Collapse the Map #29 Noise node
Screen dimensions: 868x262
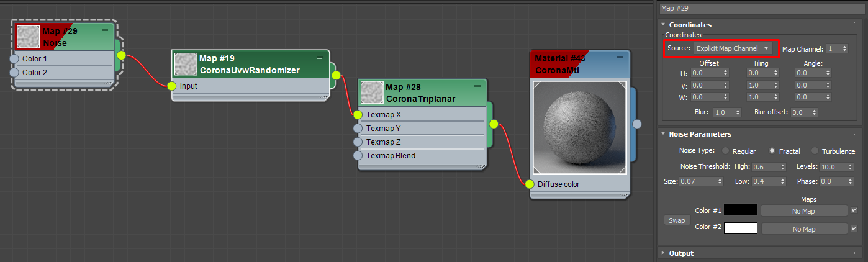click(x=104, y=30)
